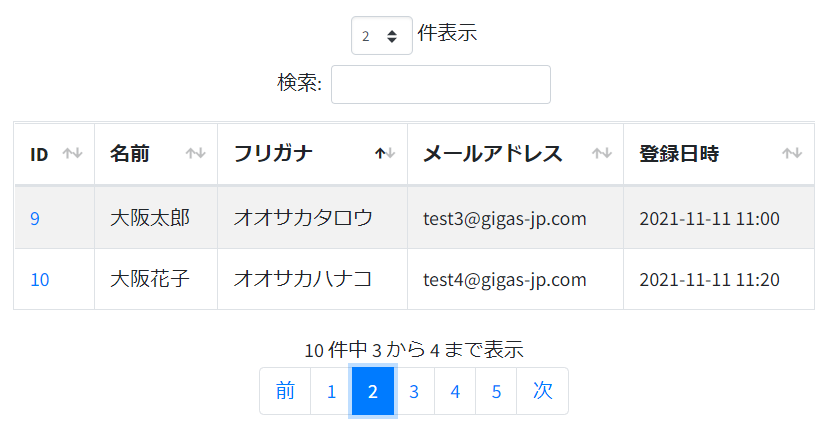This screenshot has width=828, height=433.
Task: Select the active page 2 button
Action: tap(373, 391)
